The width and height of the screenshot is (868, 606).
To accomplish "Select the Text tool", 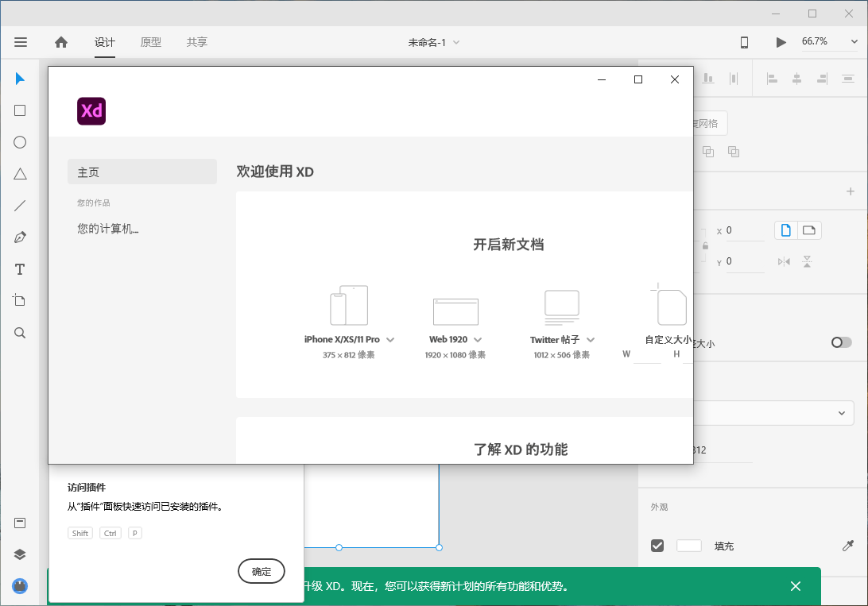I will click(20, 269).
